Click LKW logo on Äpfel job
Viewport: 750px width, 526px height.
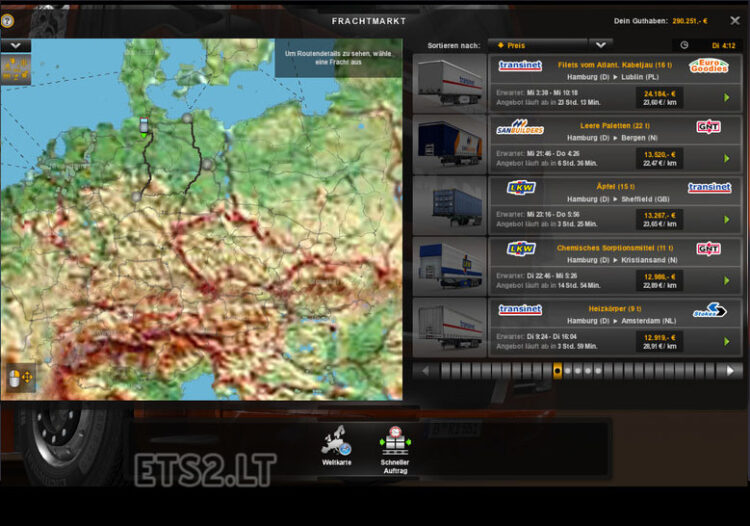pyautogui.click(x=521, y=187)
